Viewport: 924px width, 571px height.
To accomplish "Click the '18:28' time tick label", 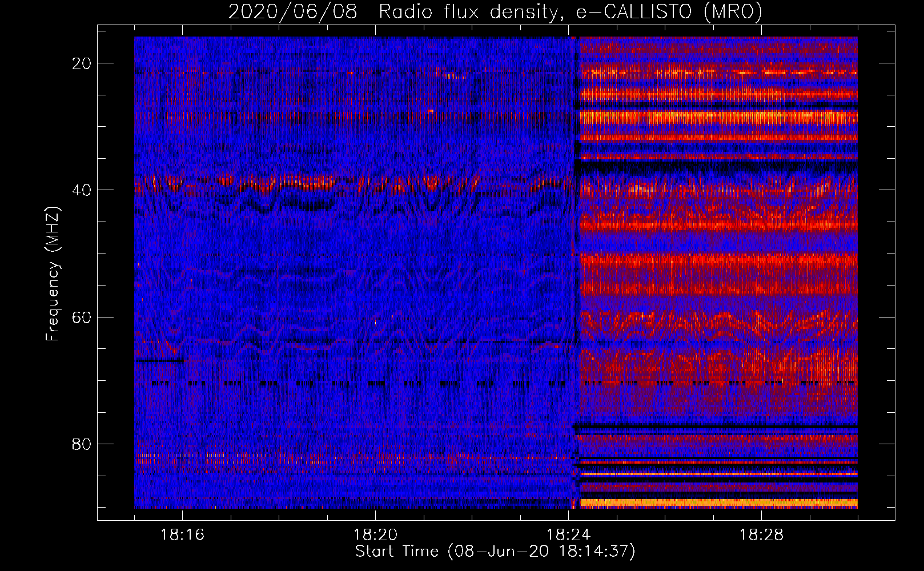I will coord(761,534).
